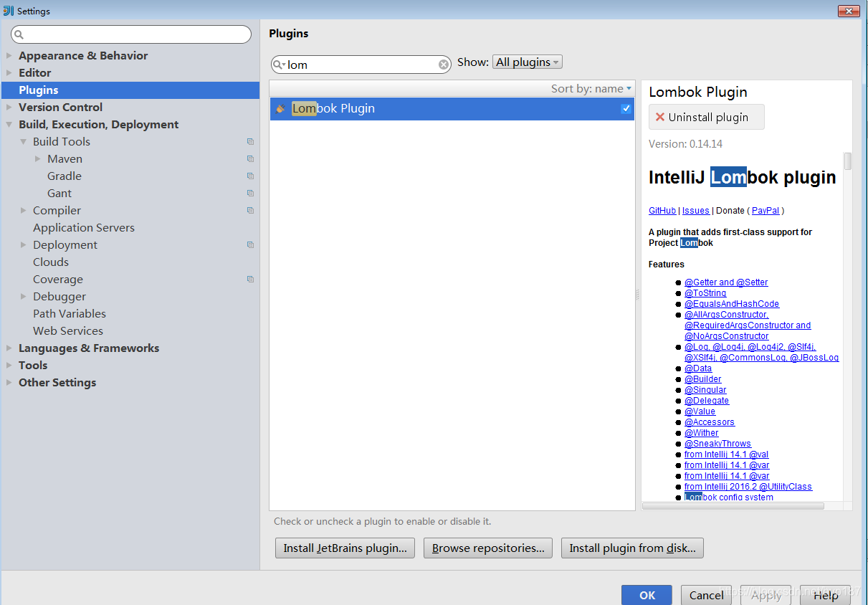The image size is (868, 605).
Task: Expand the Maven node
Action: pos(38,159)
